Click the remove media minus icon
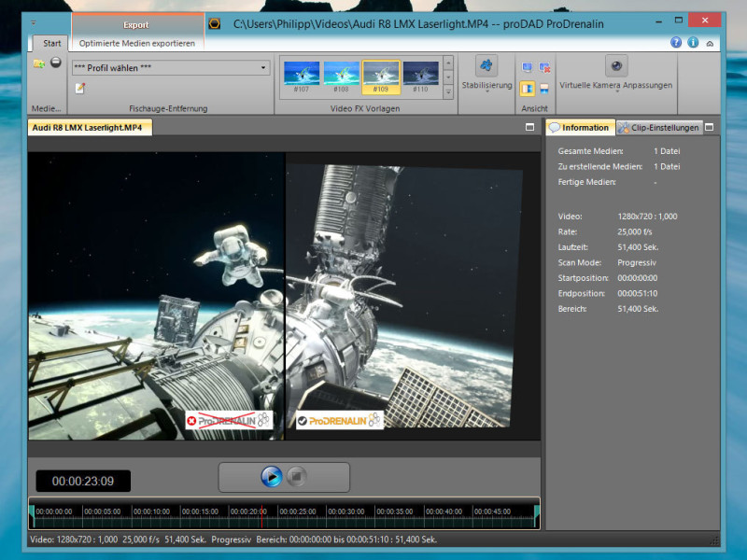The image size is (747, 560). [x=56, y=63]
